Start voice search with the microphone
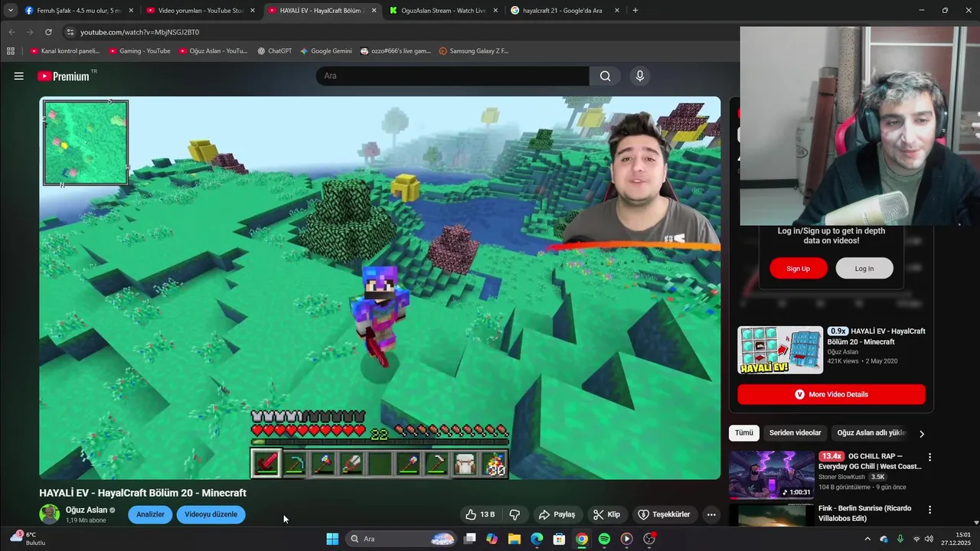This screenshot has width=980, height=551. (640, 76)
